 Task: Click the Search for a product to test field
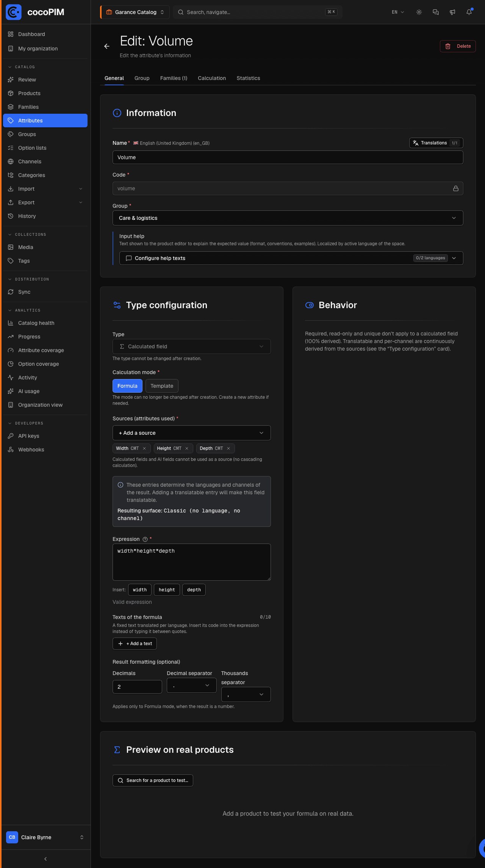pos(153,780)
